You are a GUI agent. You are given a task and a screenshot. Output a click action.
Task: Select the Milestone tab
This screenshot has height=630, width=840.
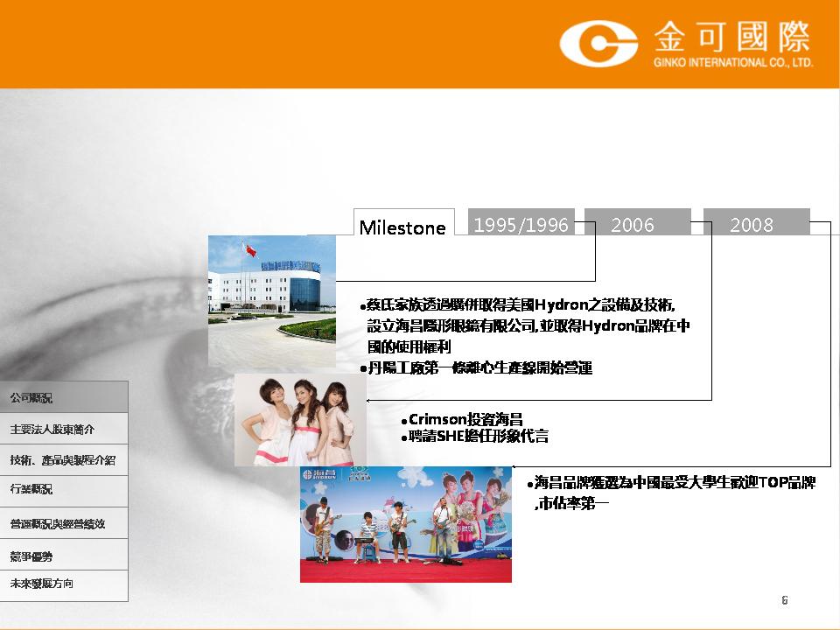coord(404,223)
